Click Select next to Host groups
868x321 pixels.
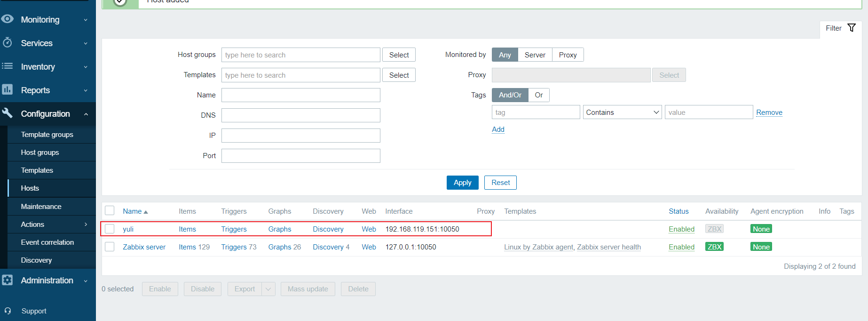399,55
